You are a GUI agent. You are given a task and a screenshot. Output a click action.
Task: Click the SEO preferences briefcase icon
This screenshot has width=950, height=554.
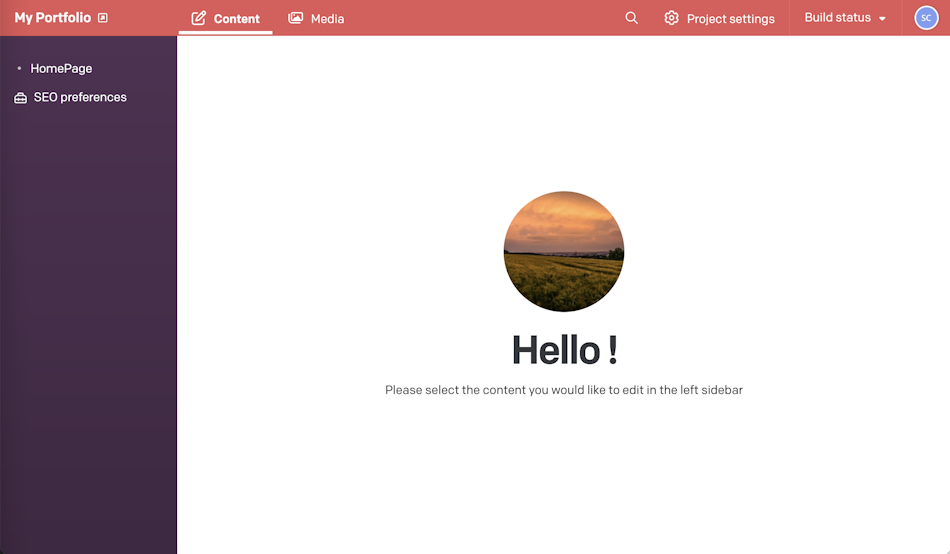pyautogui.click(x=21, y=98)
